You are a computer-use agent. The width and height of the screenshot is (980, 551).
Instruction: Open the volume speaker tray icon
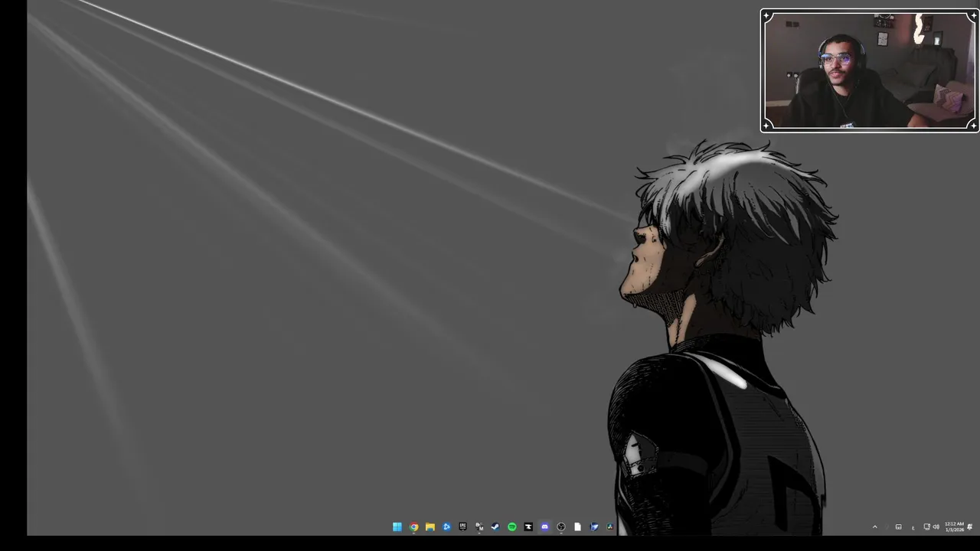936,527
